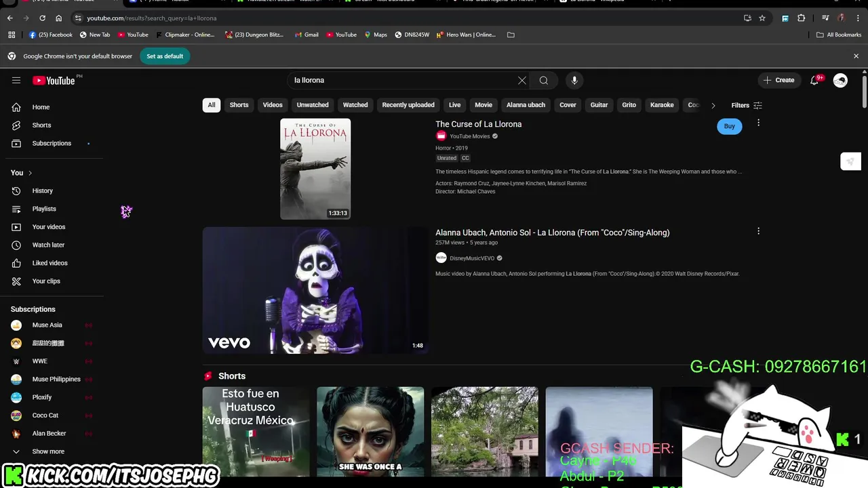Select the Karaoke filter chip
Screen dimensions: 868x488
pyautogui.click(x=662, y=105)
